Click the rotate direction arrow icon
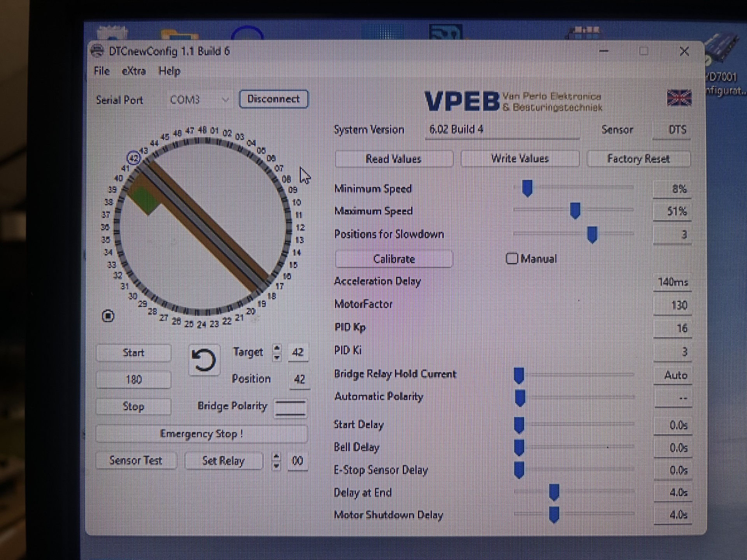The height and width of the screenshot is (560, 747). [204, 360]
